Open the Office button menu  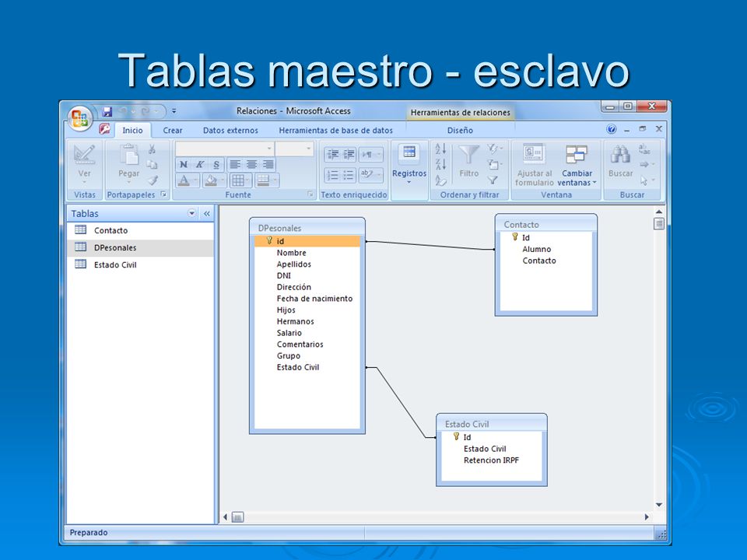tap(80, 118)
